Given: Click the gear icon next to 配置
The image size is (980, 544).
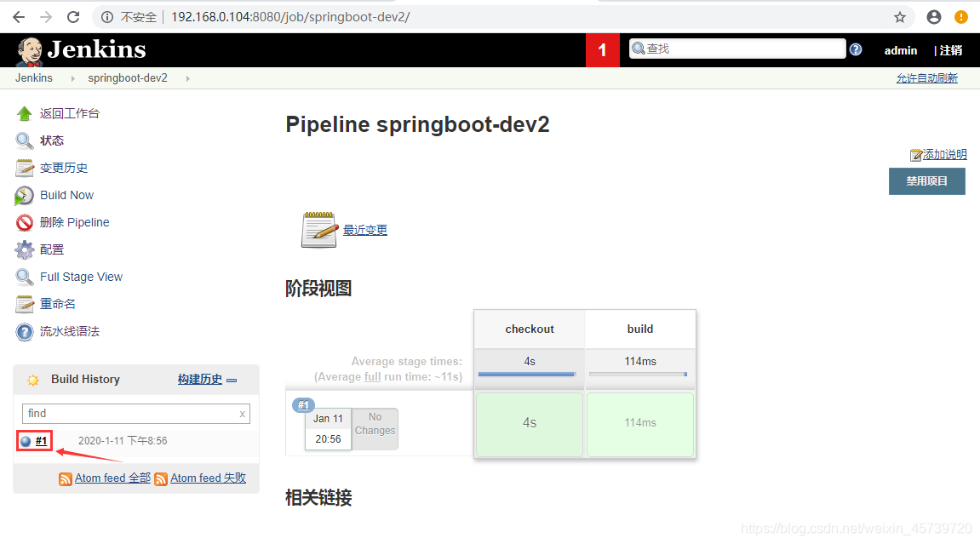Looking at the screenshot, I should [x=25, y=249].
